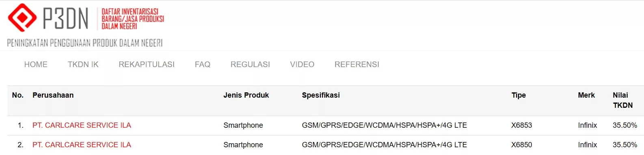644x155 pixels.
Task: Open the HOME menu item
Action: coord(36,64)
